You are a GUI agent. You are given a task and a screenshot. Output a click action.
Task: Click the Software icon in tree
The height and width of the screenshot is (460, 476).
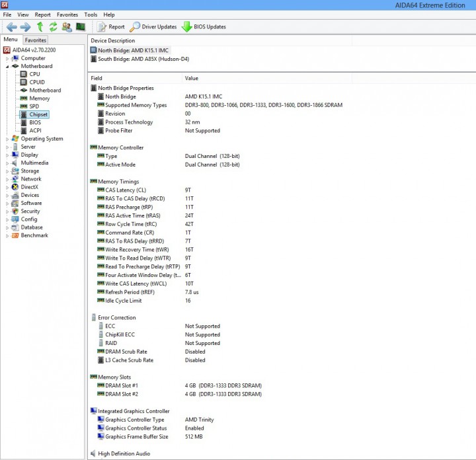click(x=15, y=203)
